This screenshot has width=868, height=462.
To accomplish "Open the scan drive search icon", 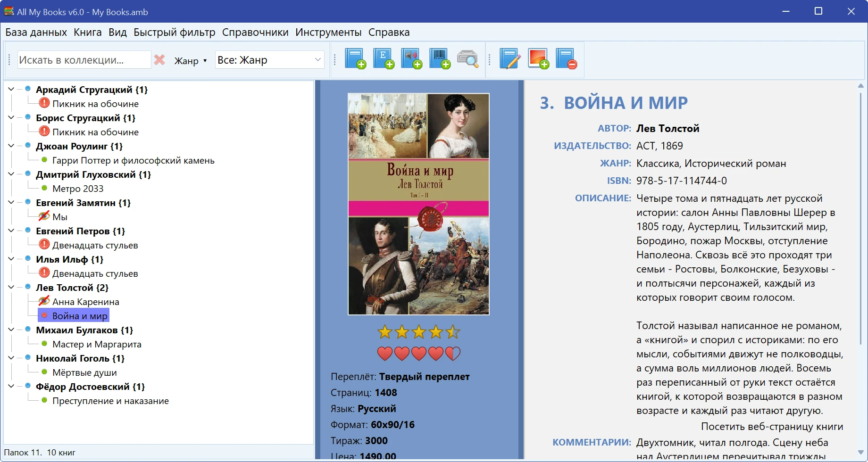I will [x=467, y=59].
